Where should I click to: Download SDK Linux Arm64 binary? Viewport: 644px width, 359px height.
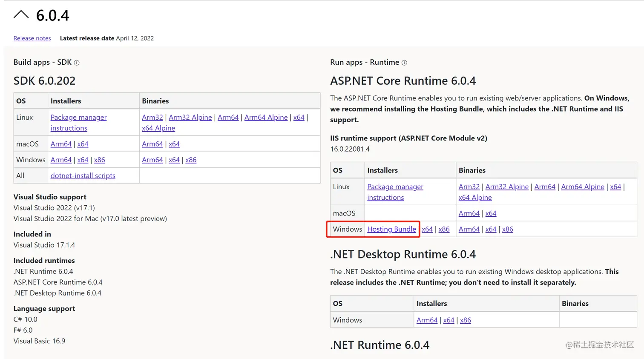coord(228,117)
